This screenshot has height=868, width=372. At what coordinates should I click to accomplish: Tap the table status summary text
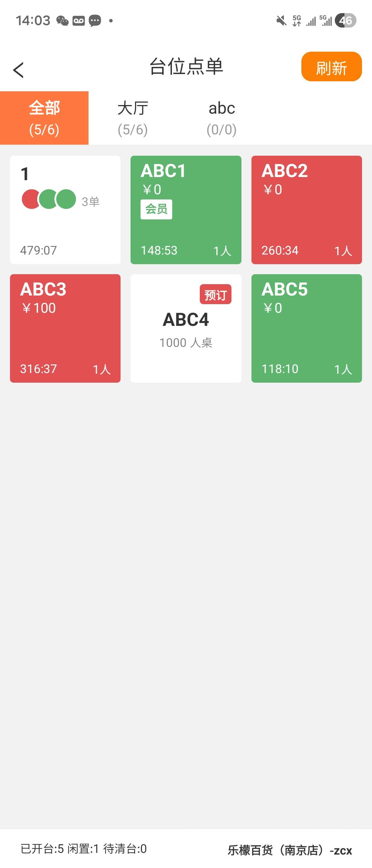click(84, 849)
